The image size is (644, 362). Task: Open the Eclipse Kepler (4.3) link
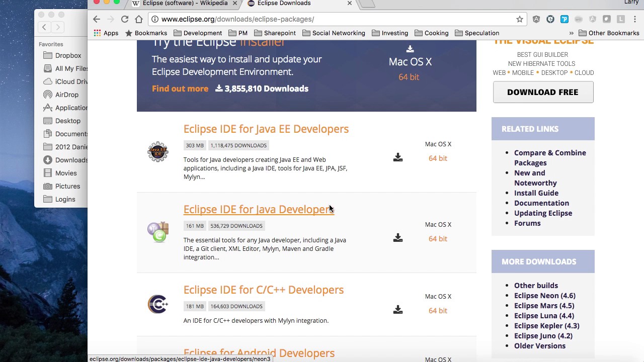click(x=547, y=326)
